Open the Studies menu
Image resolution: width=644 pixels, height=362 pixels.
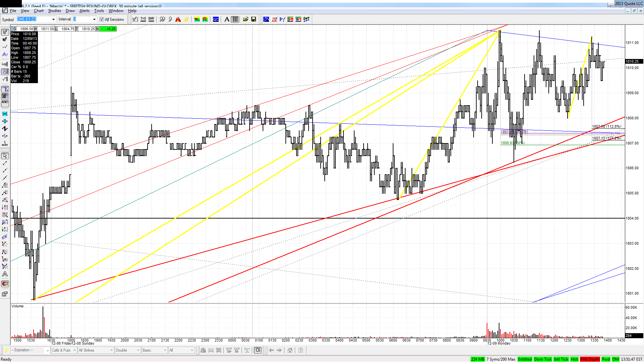point(55,11)
